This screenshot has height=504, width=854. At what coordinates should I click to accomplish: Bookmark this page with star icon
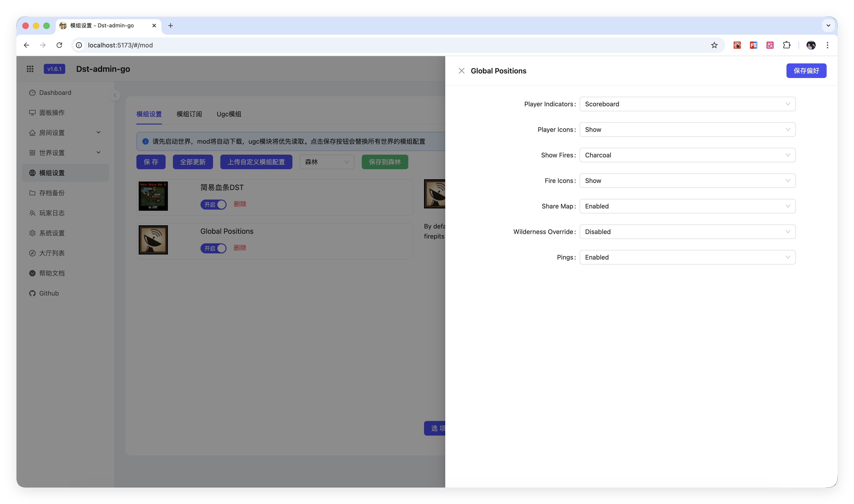tap(714, 45)
